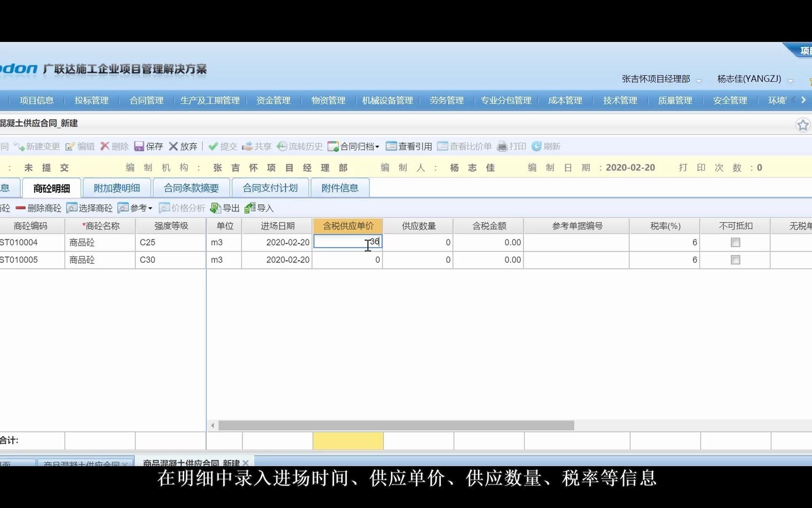Image resolution: width=812 pixels, height=508 pixels.
Task: Click the Delete (删除) red X icon
Action: tap(105, 146)
